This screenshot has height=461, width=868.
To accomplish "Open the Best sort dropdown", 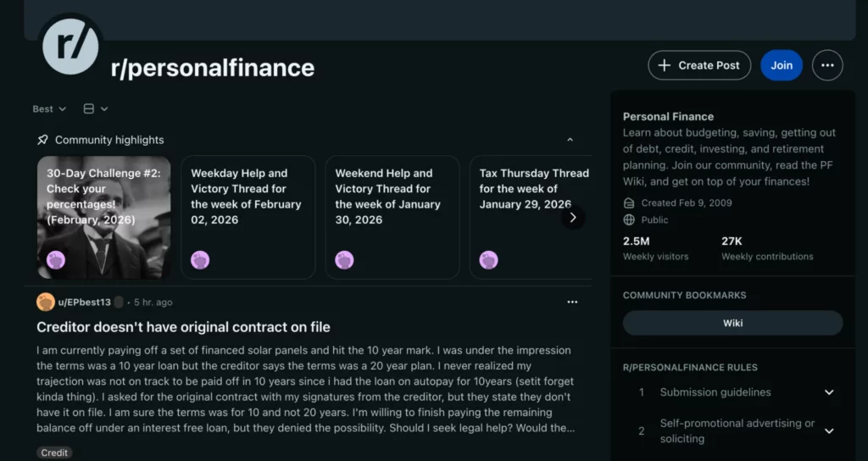I will [x=48, y=108].
